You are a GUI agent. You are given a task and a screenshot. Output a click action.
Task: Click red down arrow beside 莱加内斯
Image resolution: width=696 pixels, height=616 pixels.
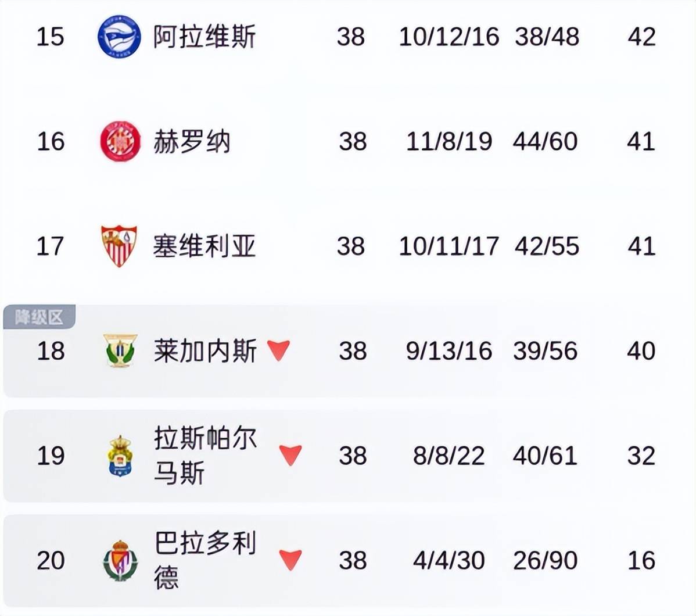279,350
